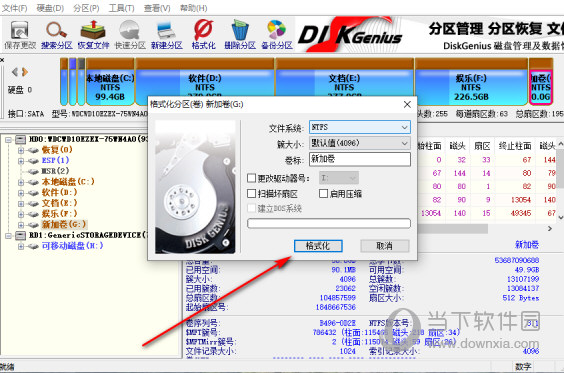Click the 49345 end cylinder cell
Viewport: 564px width, 373px height.
coord(521,213)
